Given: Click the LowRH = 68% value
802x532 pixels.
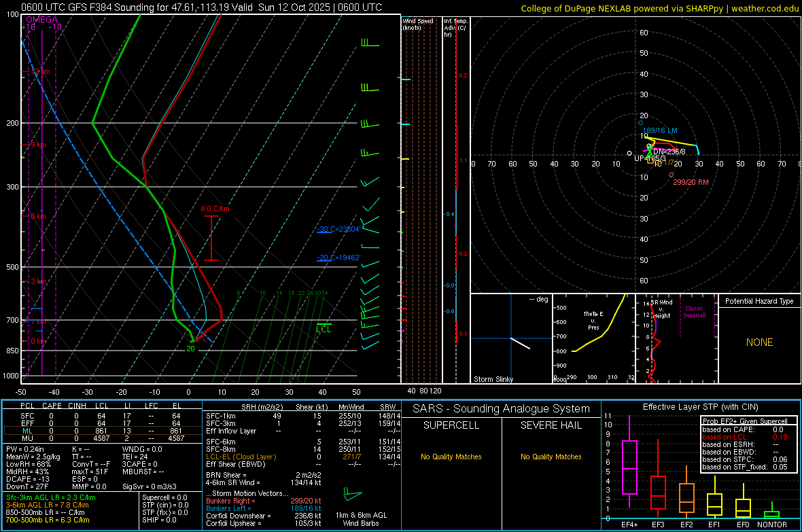Looking at the screenshot, I should coord(28,464).
